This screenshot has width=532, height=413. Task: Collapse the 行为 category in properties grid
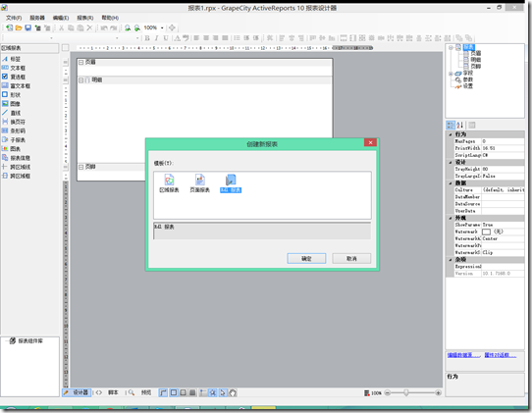tap(451, 134)
